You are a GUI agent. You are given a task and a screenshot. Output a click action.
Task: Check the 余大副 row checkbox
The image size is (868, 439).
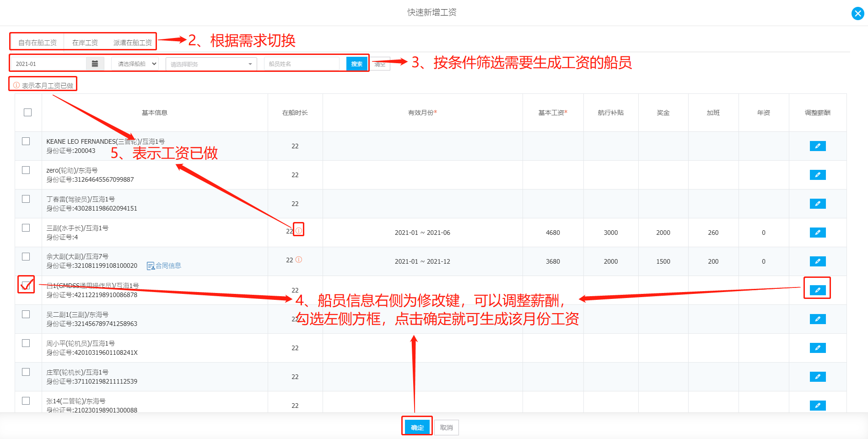26,257
